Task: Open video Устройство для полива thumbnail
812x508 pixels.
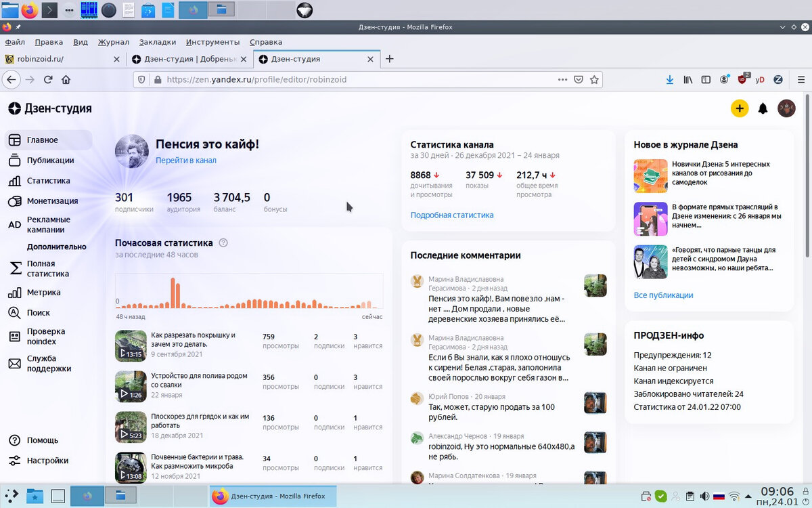Action: coord(131,387)
